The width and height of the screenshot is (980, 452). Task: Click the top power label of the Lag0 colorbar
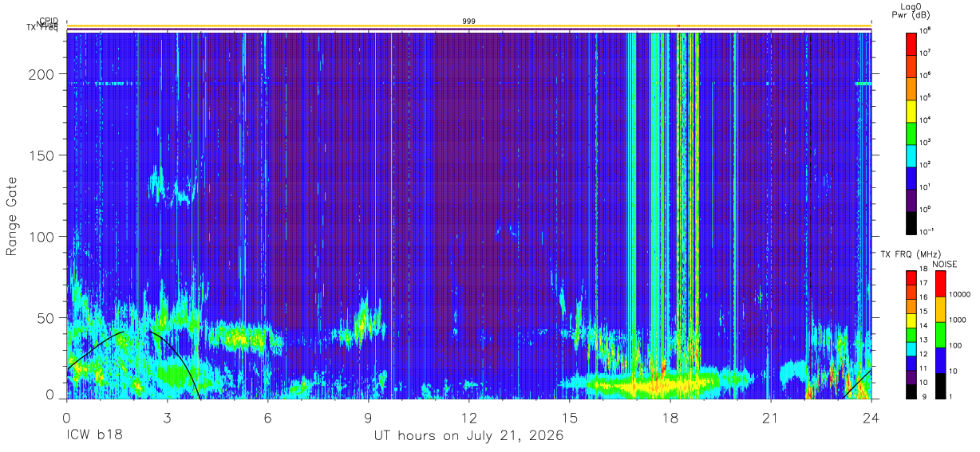(x=926, y=30)
